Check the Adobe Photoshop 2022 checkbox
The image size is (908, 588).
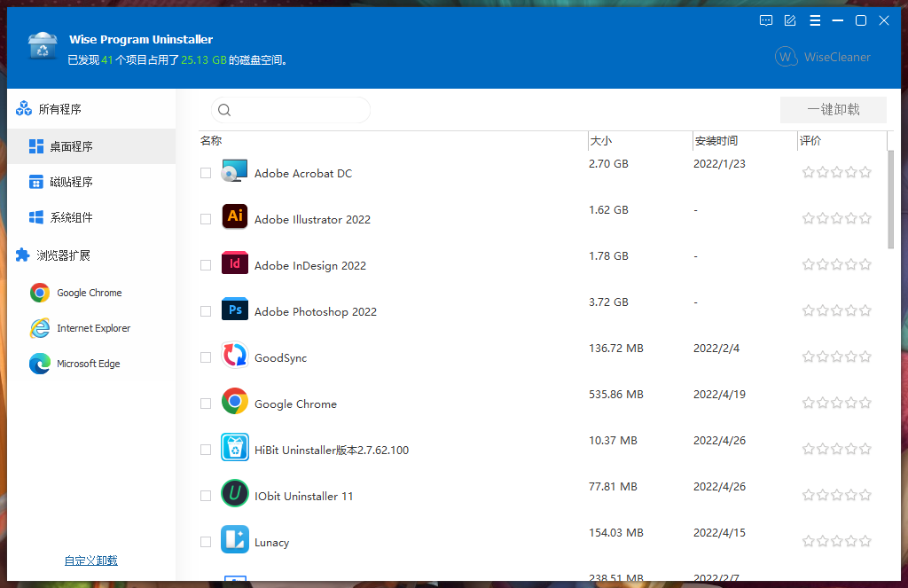[x=206, y=311]
